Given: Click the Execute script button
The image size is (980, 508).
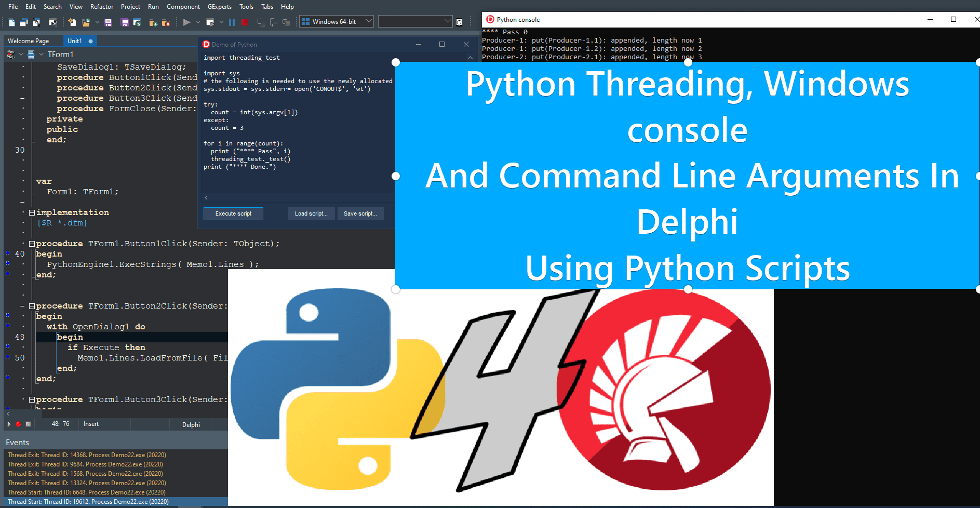Looking at the screenshot, I should 233,213.
